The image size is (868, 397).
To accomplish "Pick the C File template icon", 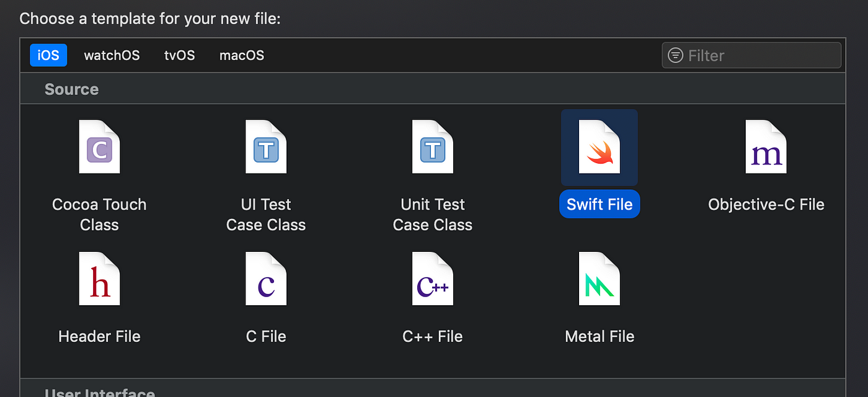I will pyautogui.click(x=266, y=279).
